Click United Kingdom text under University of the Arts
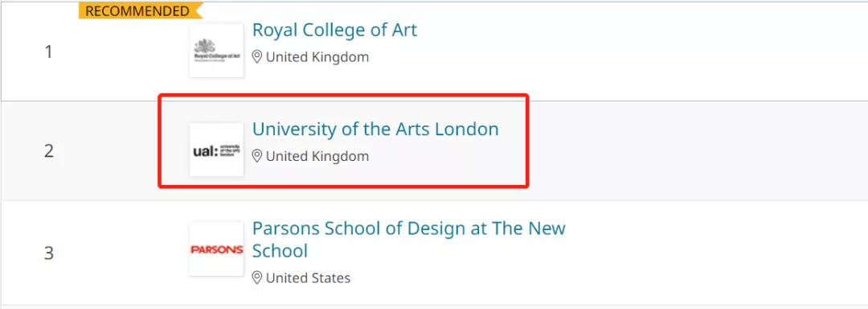This screenshot has height=309, width=868. coord(317,156)
